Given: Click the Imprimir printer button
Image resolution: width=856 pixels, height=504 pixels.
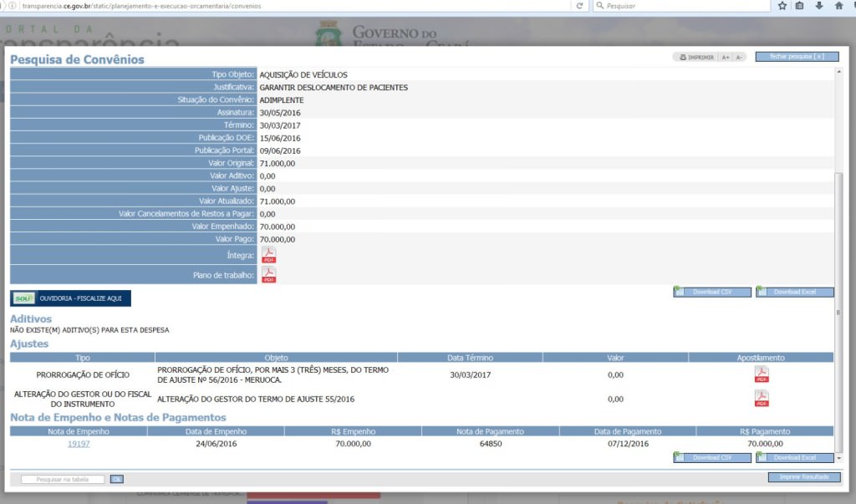Looking at the screenshot, I should (x=695, y=57).
